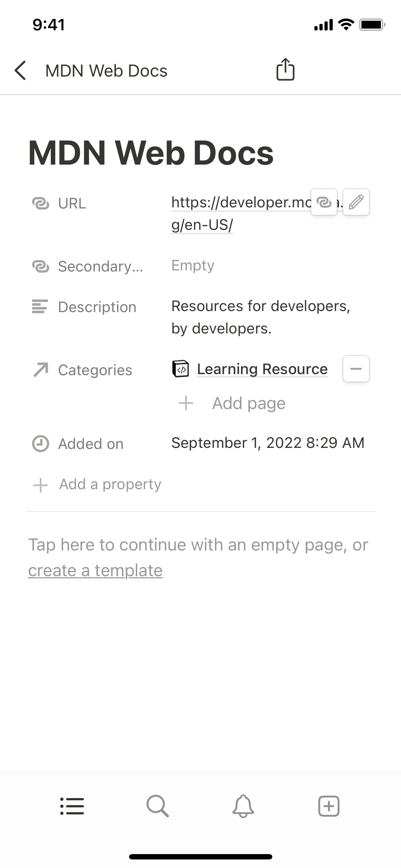
Task: Open the sidebar list icon
Action: click(72, 806)
